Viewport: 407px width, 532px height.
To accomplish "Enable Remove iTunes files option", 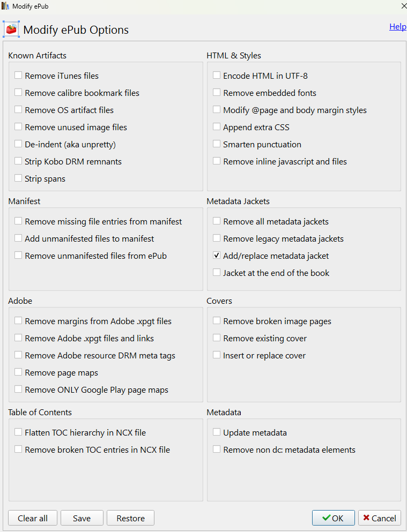I will coord(19,76).
